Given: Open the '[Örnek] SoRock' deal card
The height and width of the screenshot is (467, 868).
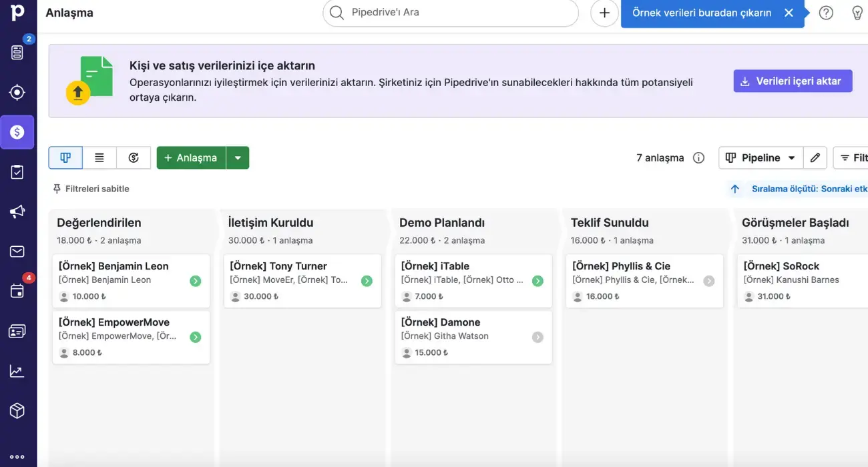Looking at the screenshot, I should (x=803, y=281).
